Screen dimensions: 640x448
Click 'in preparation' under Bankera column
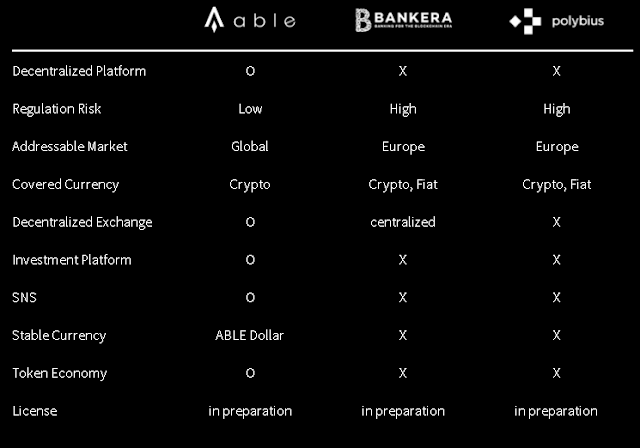click(403, 411)
